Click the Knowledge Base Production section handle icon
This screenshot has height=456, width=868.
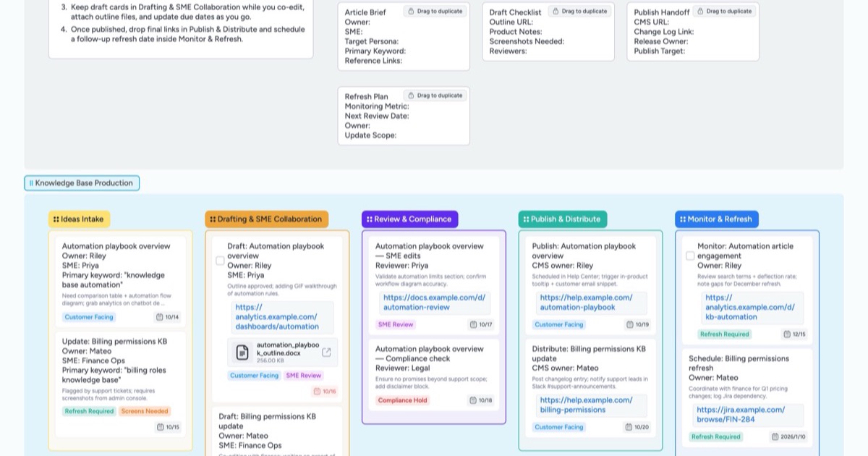(31, 183)
